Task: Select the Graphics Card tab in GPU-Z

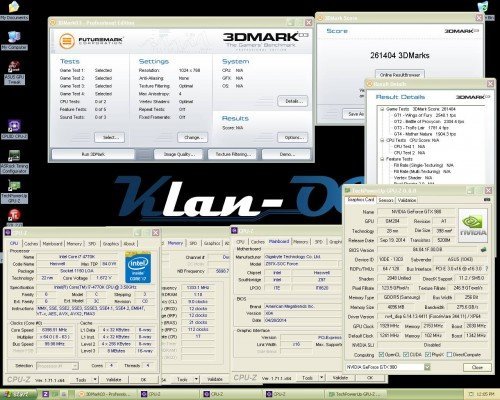Action: 360,200
